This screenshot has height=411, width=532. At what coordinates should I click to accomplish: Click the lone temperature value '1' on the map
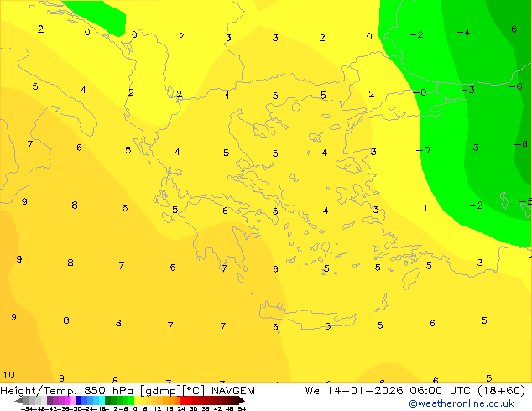(x=425, y=208)
